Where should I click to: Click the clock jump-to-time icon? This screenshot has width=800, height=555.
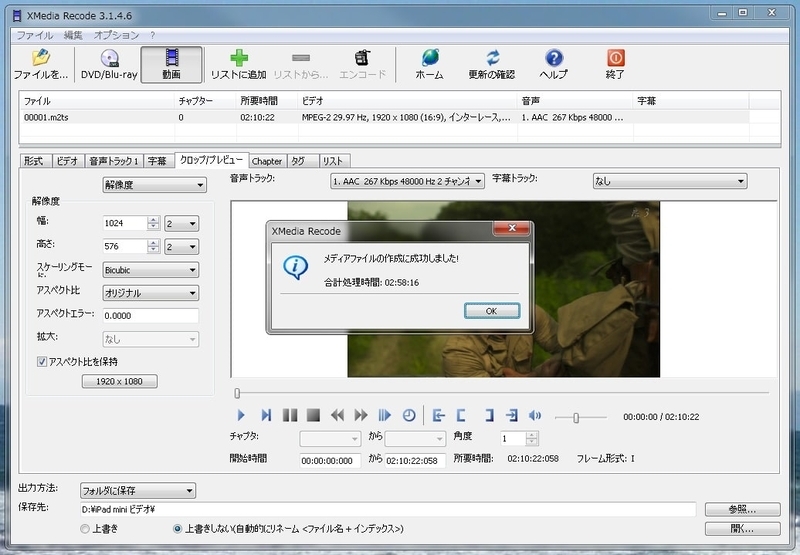click(x=409, y=415)
